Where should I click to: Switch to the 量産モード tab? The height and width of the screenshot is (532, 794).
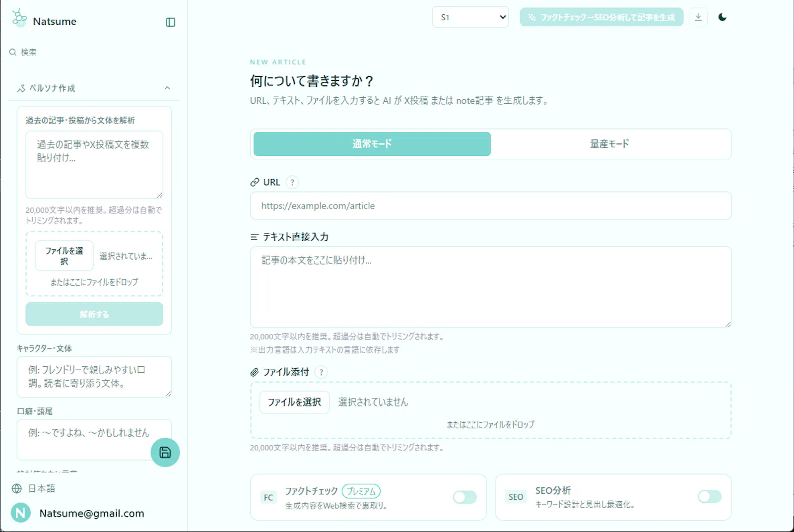[609, 144]
